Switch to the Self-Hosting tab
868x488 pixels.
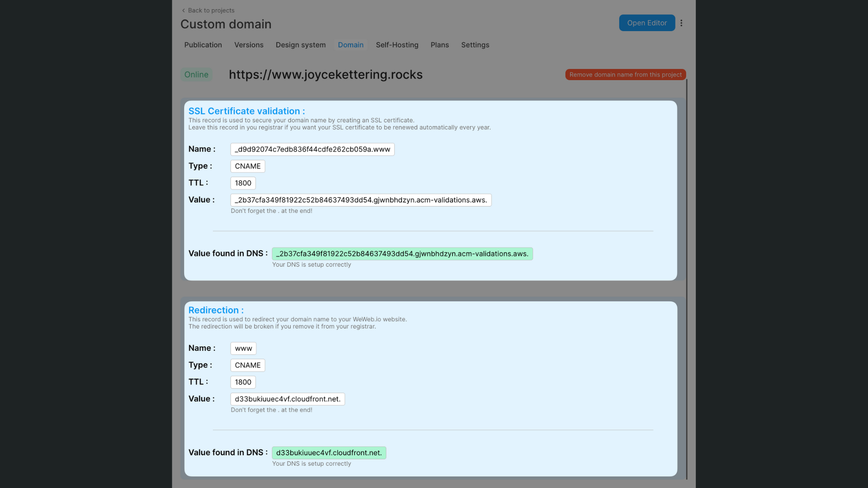pos(397,45)
